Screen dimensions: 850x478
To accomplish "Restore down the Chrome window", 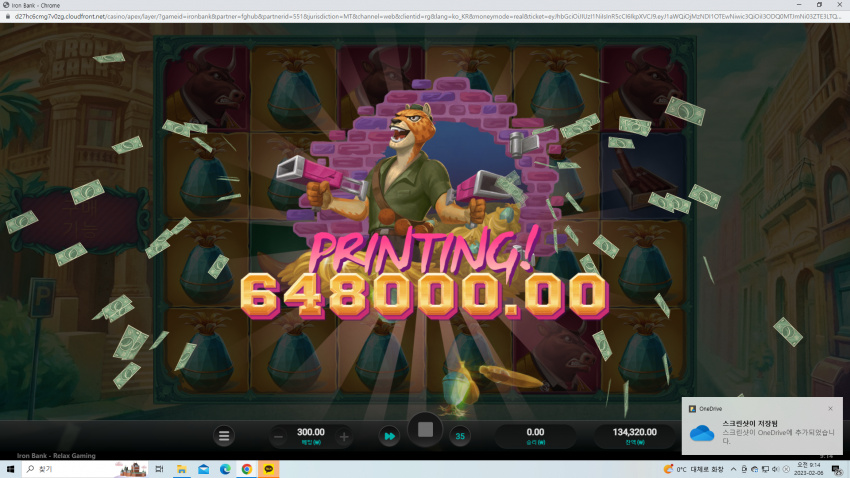I will coord(819,5).
